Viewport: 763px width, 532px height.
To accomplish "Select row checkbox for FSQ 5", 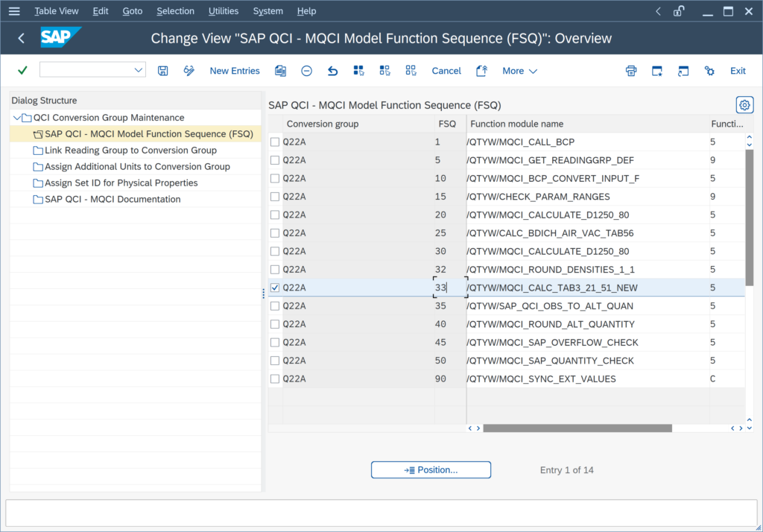I will 275,160.
